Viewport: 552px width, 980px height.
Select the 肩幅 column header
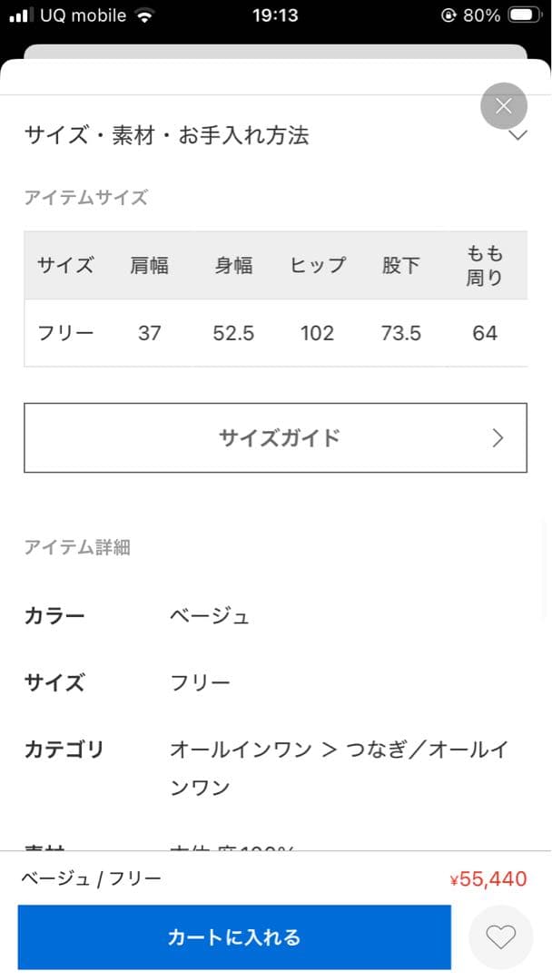click(150, 266)
